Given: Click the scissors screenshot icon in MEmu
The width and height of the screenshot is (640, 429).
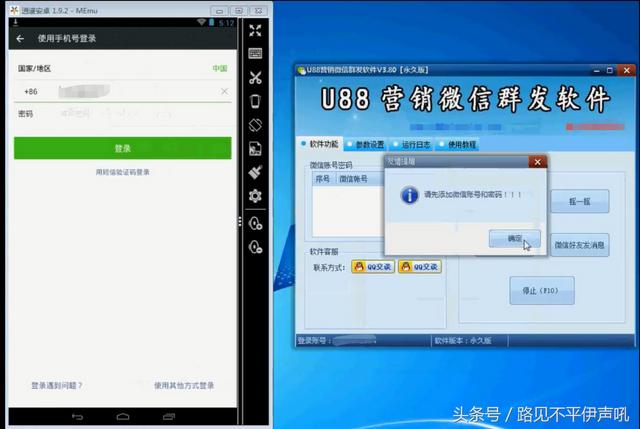Looking at the screenshot, I should point(255,77).
